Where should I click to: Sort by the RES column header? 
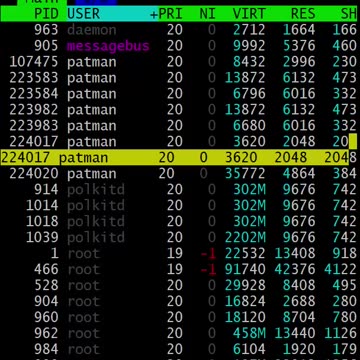[x=303, y=14]
